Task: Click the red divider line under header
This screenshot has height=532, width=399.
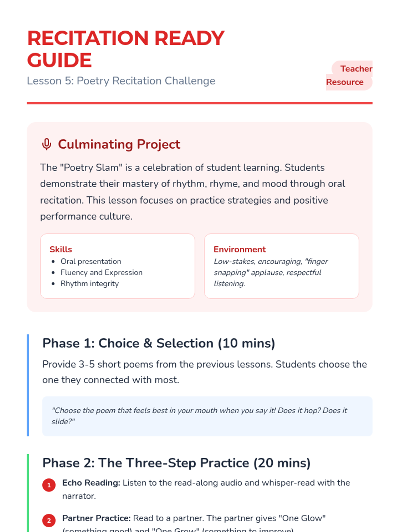Action: (199, 103)
